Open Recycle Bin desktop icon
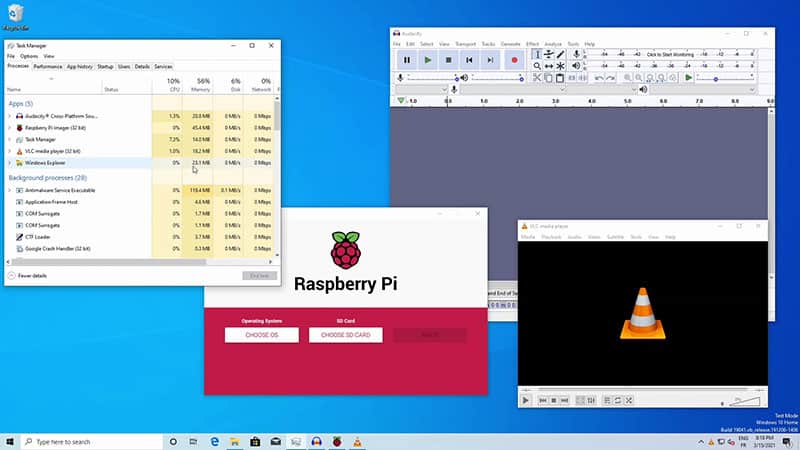This screenshot has width=800, height=450. [x=15, y=17]
